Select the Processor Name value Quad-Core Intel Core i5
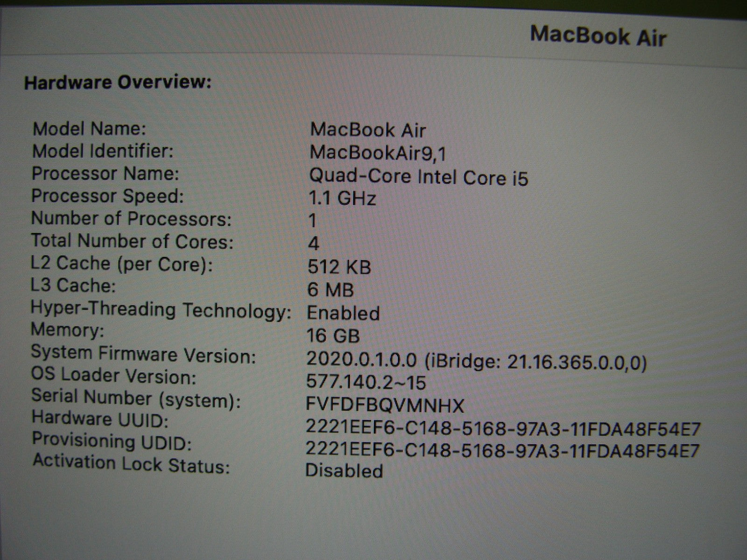The width and height of the screenshot is (747, 560). [x=418, y=177]
